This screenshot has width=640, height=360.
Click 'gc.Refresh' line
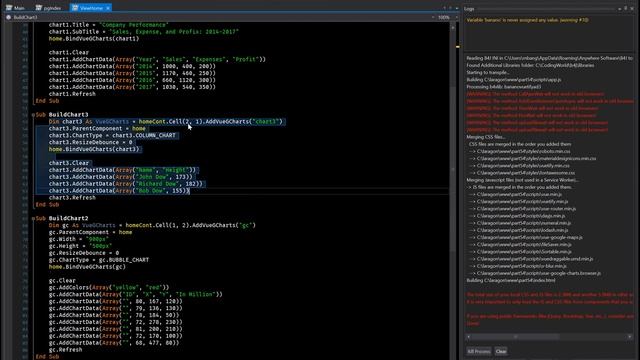(x=65, y=349)
